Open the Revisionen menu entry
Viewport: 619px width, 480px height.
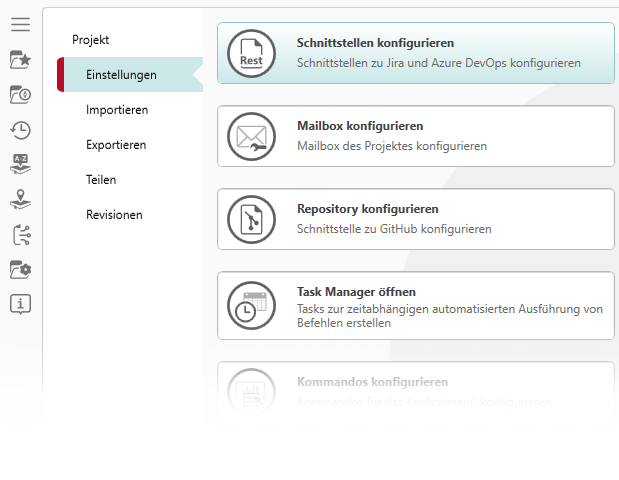click(114, 215)
